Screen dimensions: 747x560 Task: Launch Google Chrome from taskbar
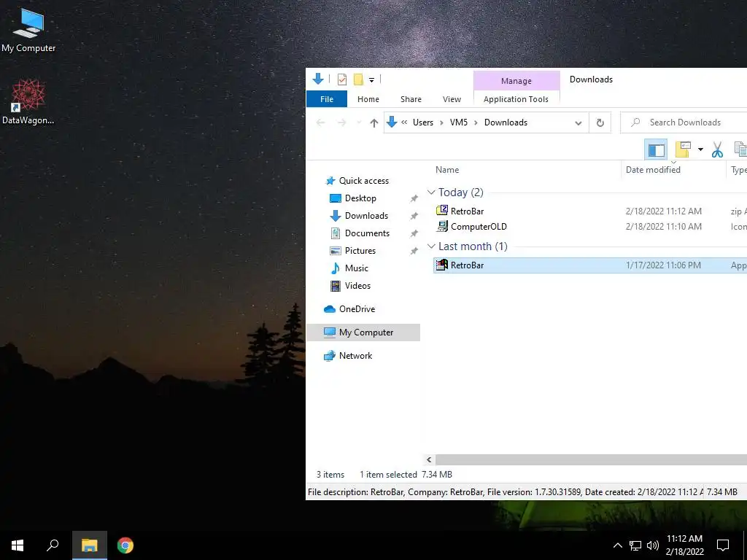(x=125, y=545)
